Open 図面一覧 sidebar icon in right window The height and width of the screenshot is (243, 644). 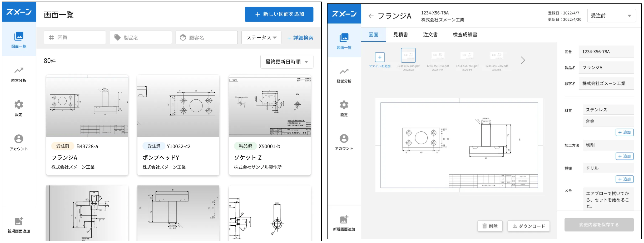click(344, 38)
